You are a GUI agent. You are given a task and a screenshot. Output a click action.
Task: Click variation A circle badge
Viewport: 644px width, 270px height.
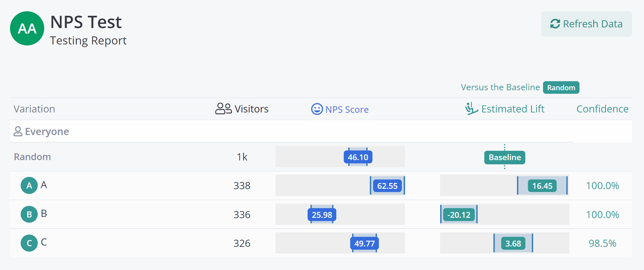(29, 185)
